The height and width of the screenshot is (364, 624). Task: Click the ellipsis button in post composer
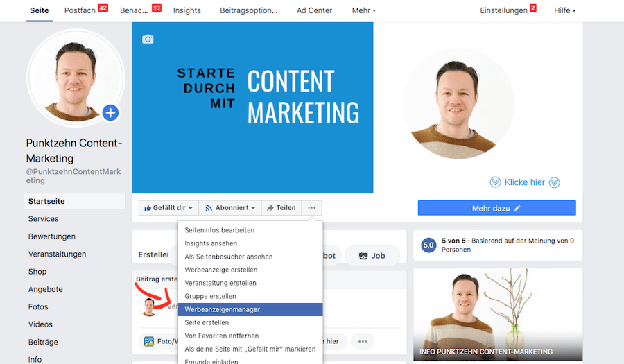[x=363, y=341]
